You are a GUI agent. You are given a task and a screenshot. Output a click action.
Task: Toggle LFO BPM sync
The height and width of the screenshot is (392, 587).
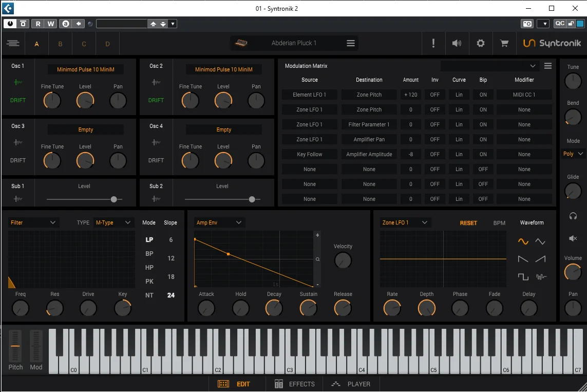tap(499, 223)
